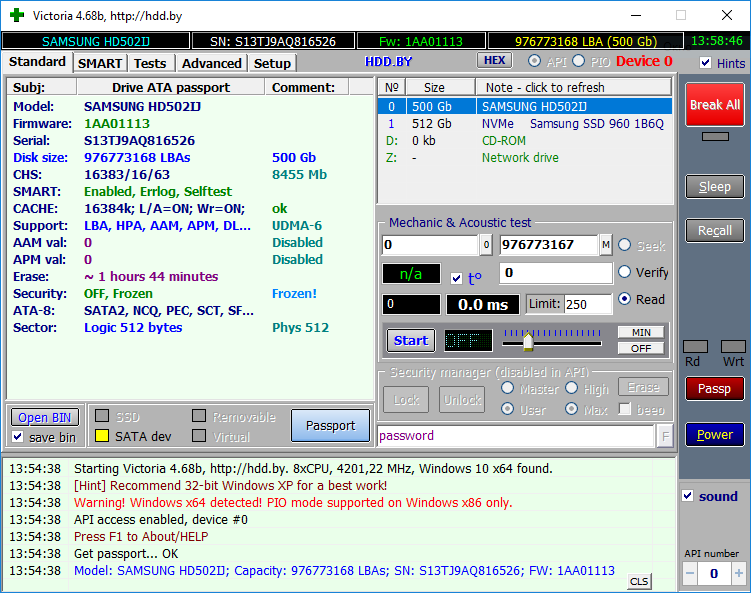Select the API access radio button
The width and height of the screenshot is (751, 593).
tap(535, 61)
